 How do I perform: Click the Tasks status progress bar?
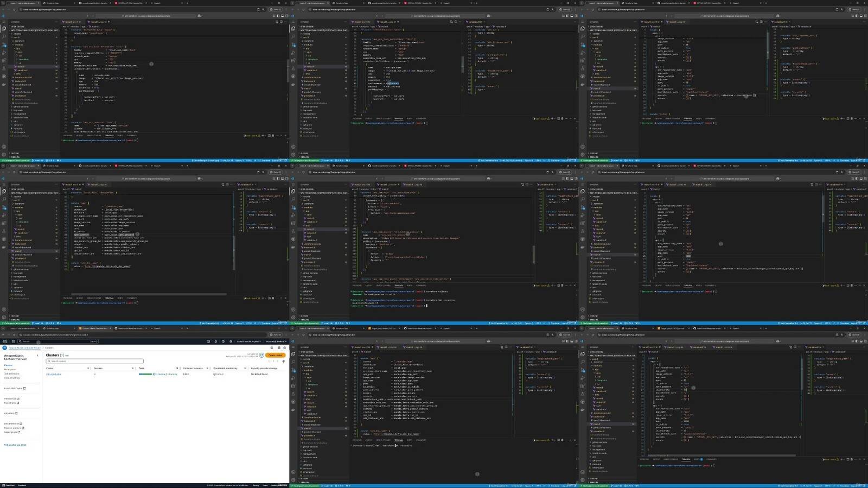(x=145, y=374)
